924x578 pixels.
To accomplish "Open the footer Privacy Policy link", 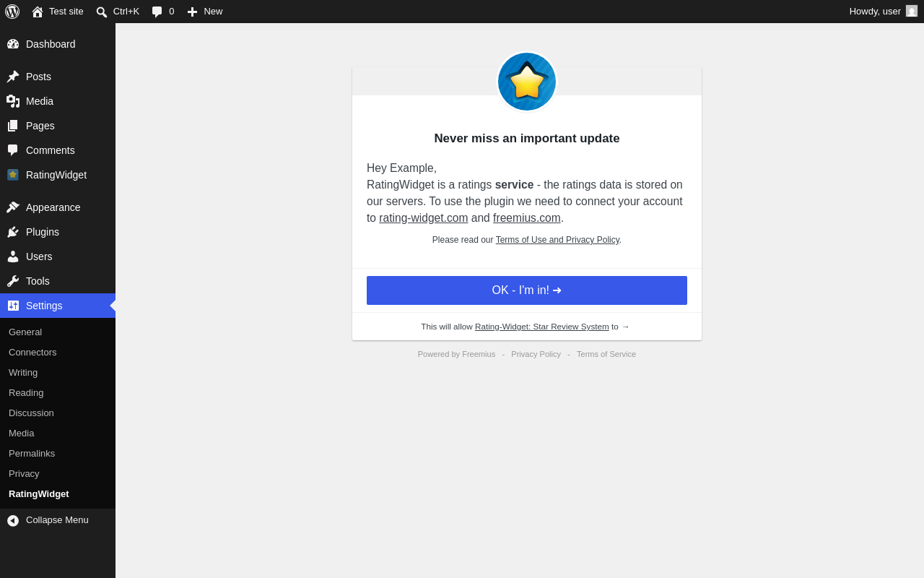I will (x=536, y=354).
